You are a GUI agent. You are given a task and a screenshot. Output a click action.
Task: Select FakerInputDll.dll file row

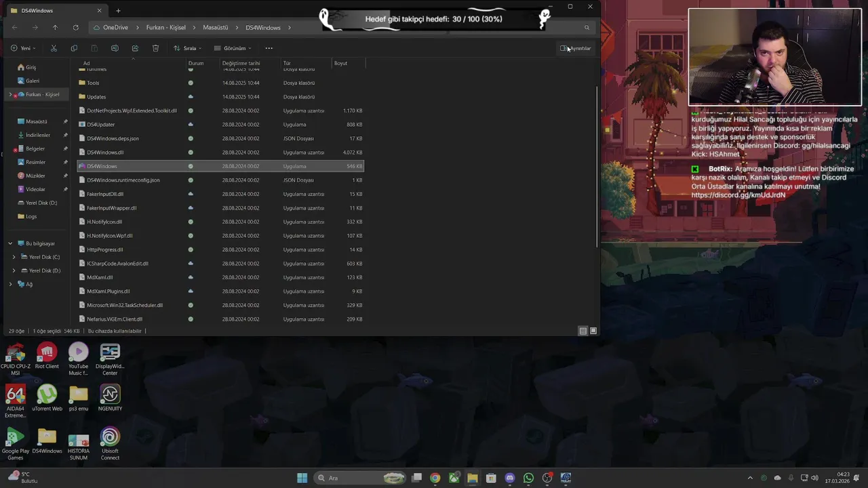click(220, 194)
